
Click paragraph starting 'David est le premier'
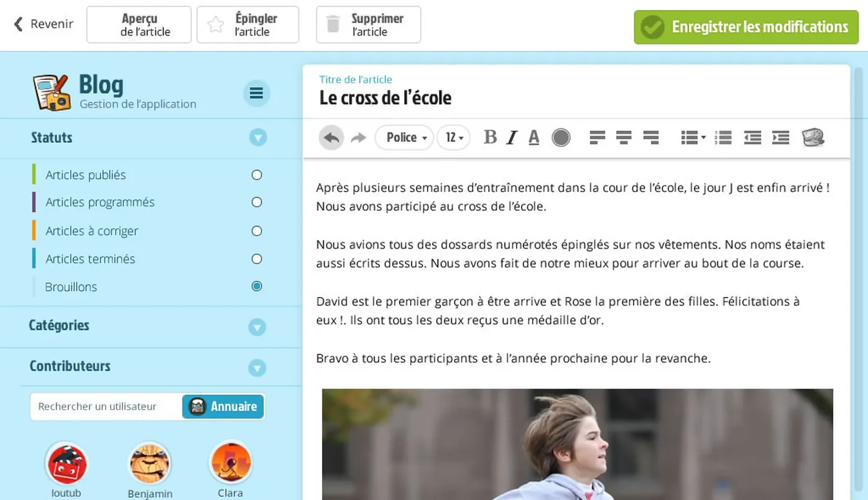[558, 311]
